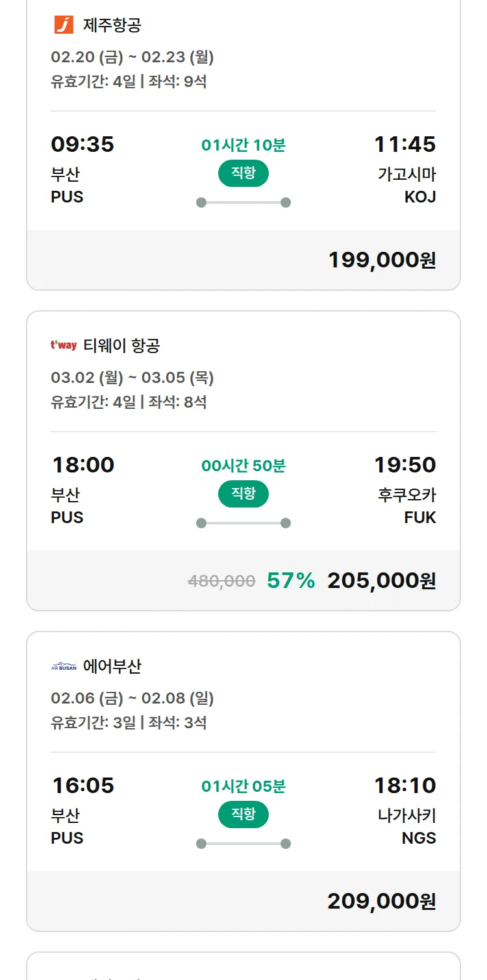Click the 나가사키 NGS destination
This screenshot has width=487, height=980.
(x=407, y=826)
